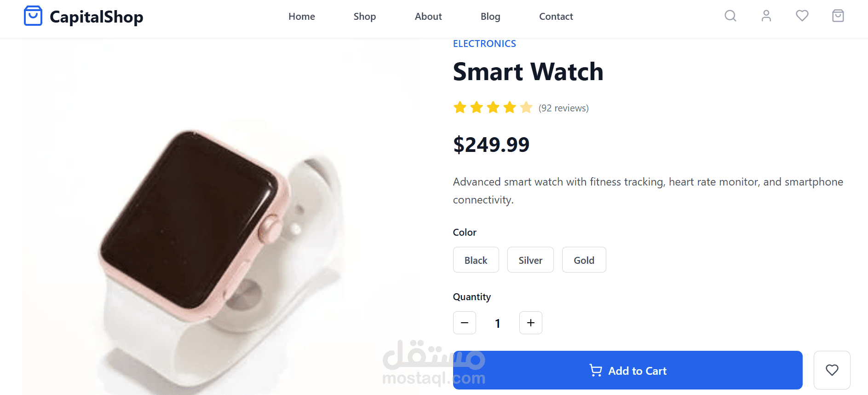Navigate to the Blog page

point(490,17)
